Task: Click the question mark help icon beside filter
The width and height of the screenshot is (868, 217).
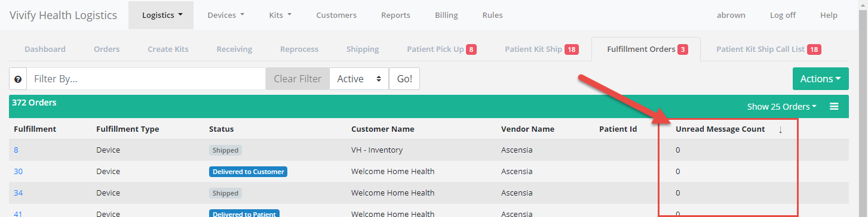Action: (x=18, y=79)
